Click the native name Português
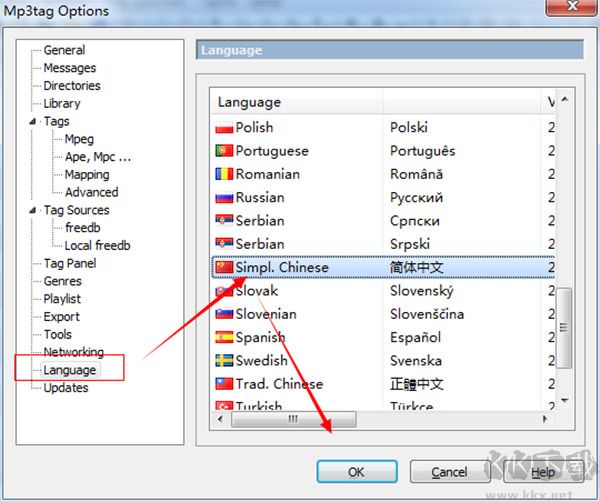 point(423,151)
